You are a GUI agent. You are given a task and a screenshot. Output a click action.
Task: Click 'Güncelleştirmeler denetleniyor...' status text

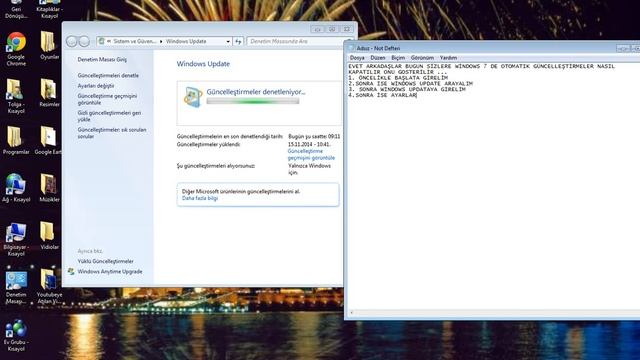pos(256,92)
